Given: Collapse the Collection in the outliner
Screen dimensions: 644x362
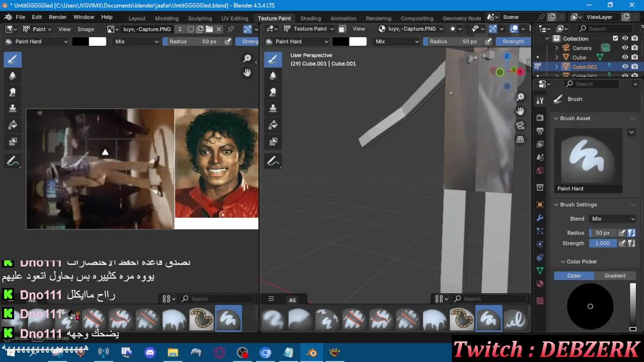Looking at the screenshot, I should [548, 38].
